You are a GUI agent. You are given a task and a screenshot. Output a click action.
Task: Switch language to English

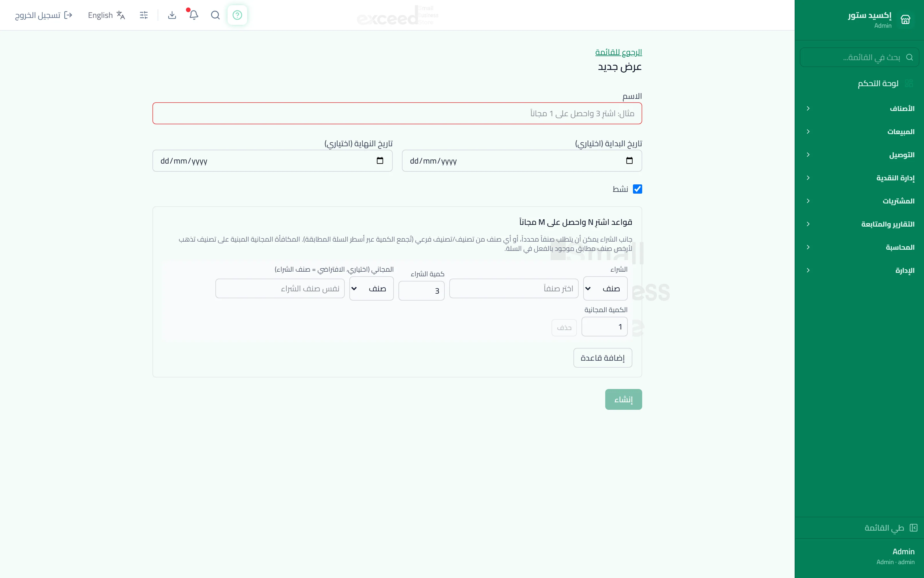click(107, 15)
